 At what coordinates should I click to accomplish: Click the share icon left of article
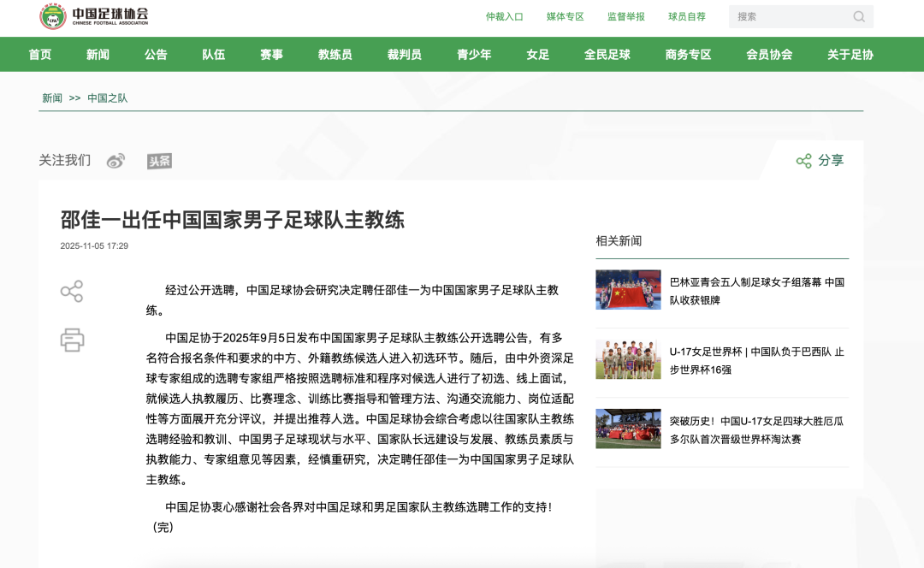[72, 292]
